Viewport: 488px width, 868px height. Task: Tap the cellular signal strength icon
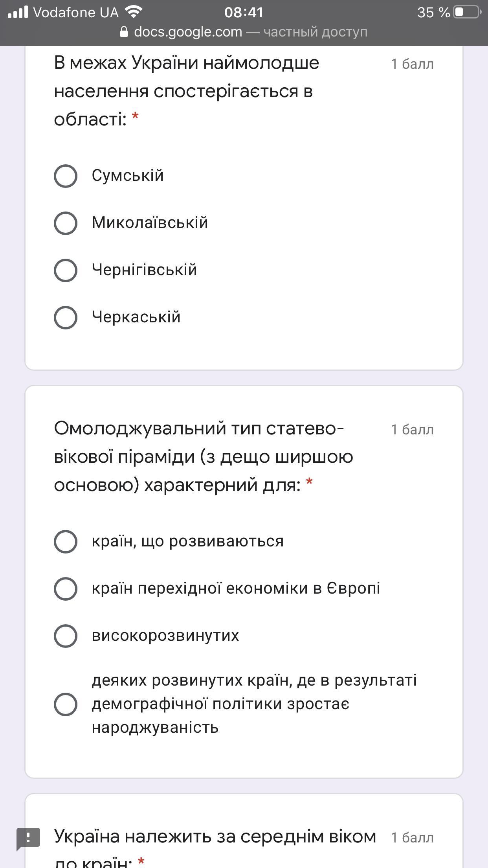(18, 12)
